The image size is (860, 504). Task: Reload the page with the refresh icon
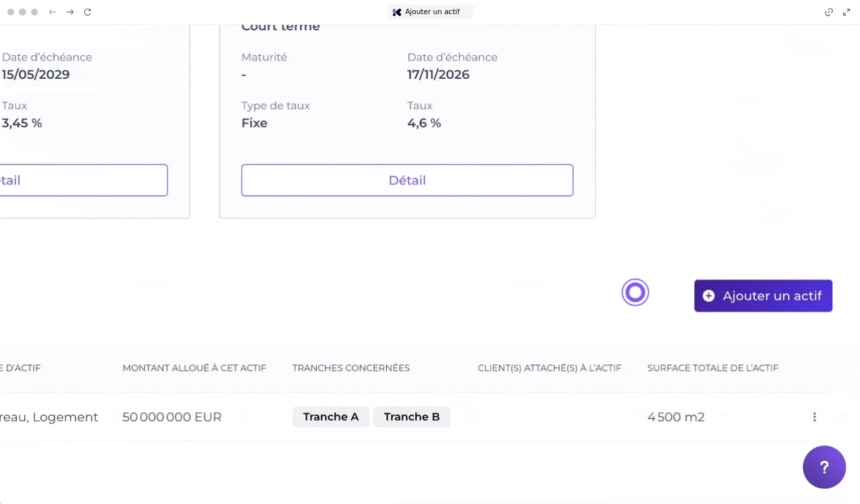point(88,12)
